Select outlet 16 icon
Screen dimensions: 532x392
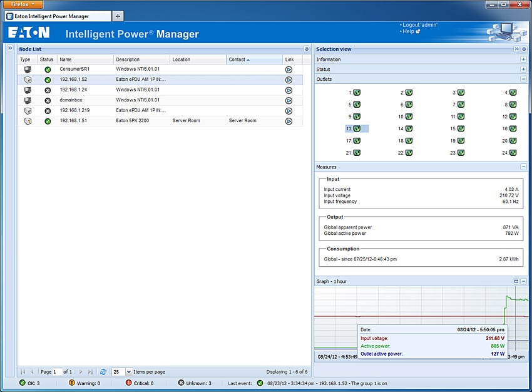513,128
